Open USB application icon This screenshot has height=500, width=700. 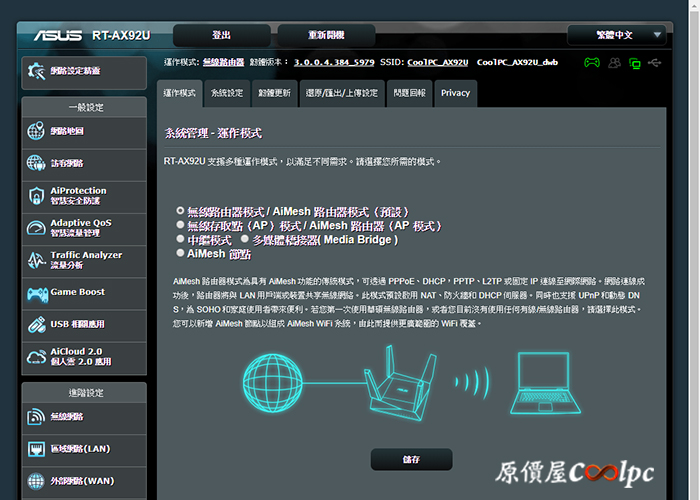tap(36, 325)
